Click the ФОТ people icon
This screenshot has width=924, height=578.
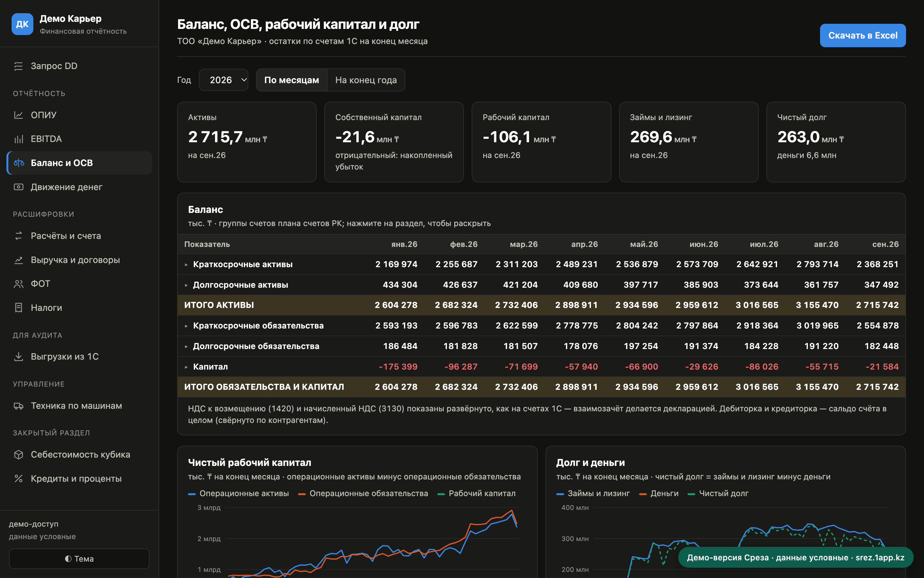[x=18, y=284]
